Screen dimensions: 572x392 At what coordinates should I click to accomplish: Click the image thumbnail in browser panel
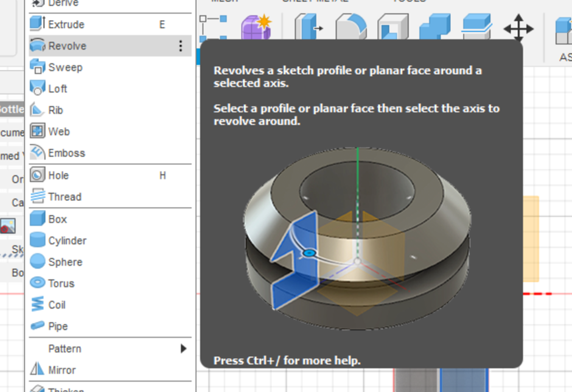[x=8, y=226]
